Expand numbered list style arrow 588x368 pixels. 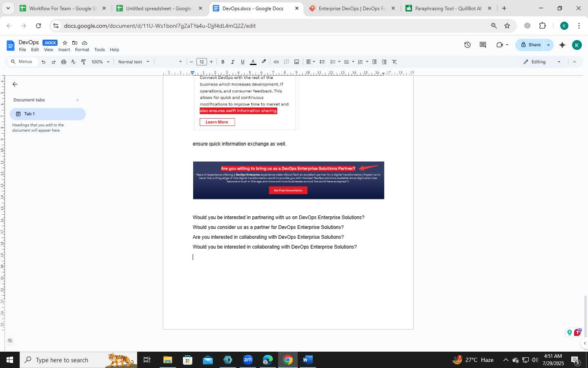point(367,62)
